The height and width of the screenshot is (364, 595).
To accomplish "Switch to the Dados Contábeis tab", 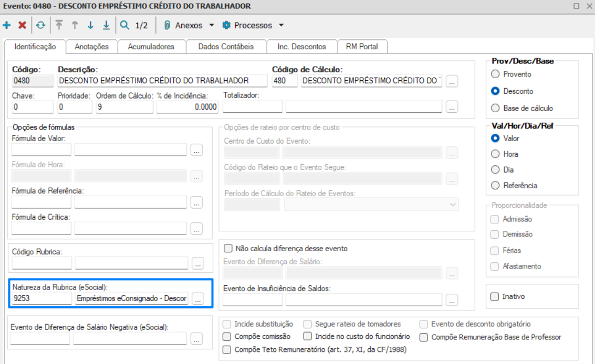I will [x=226, y=47].
